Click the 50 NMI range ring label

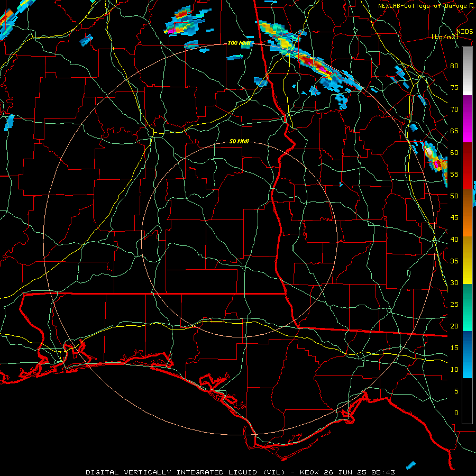click(239, 141)
